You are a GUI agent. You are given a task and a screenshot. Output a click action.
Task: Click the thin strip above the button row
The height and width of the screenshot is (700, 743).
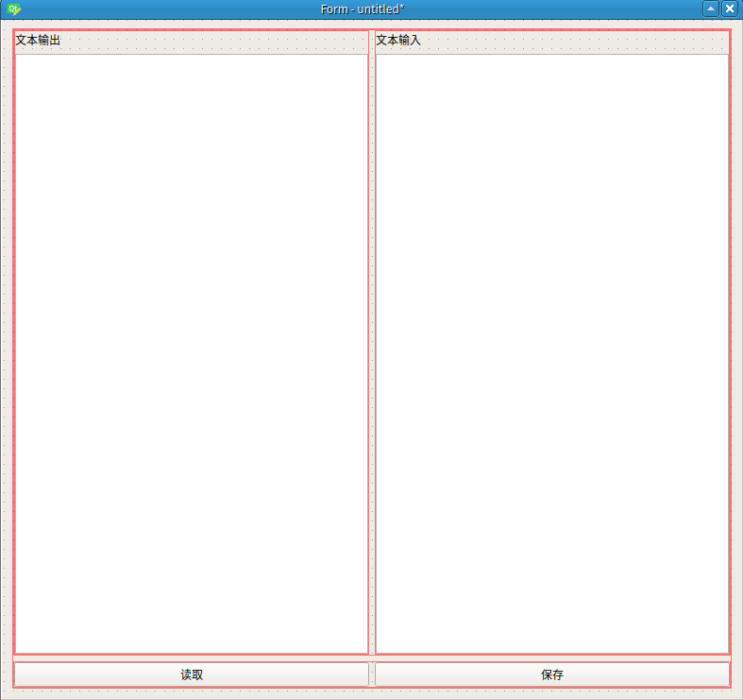372,657
